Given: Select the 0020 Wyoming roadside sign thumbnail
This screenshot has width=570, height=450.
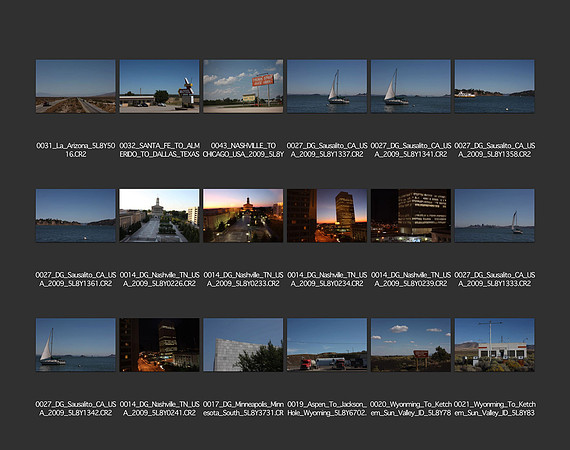Looking at the screenshot, I should coord(411,345).
